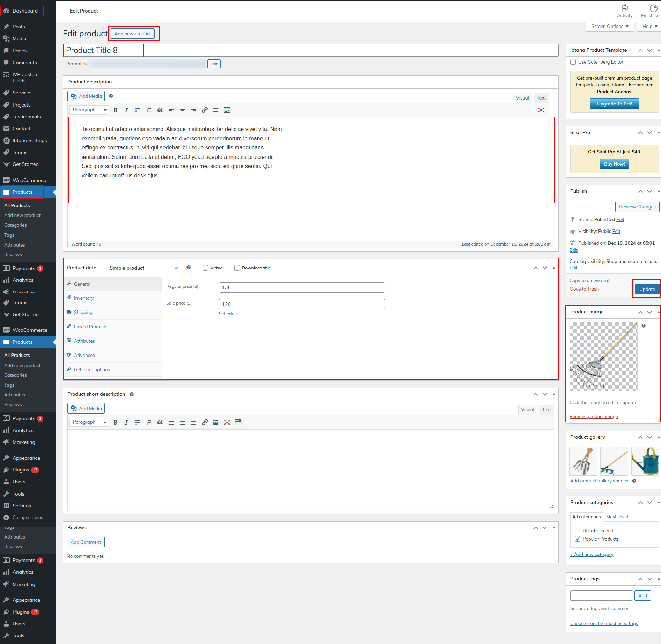Viewport: 661px width, 644px height.
Task: Click the Regular price input field
Action: pos(302,288)
